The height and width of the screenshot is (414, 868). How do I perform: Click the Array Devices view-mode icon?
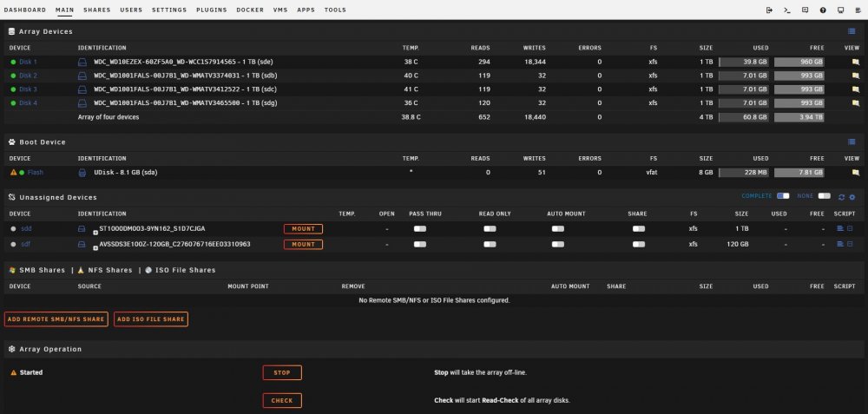point(852,31)
